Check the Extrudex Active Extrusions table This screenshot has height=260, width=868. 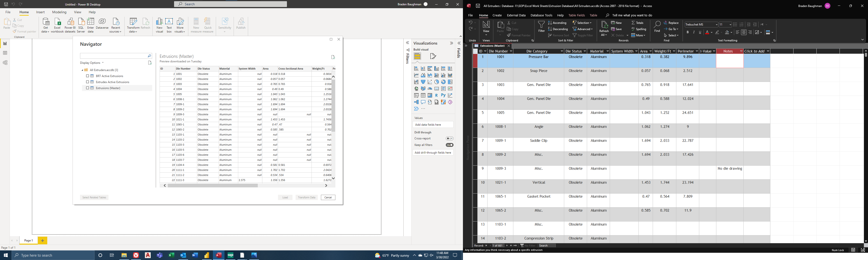pos(88,82)
